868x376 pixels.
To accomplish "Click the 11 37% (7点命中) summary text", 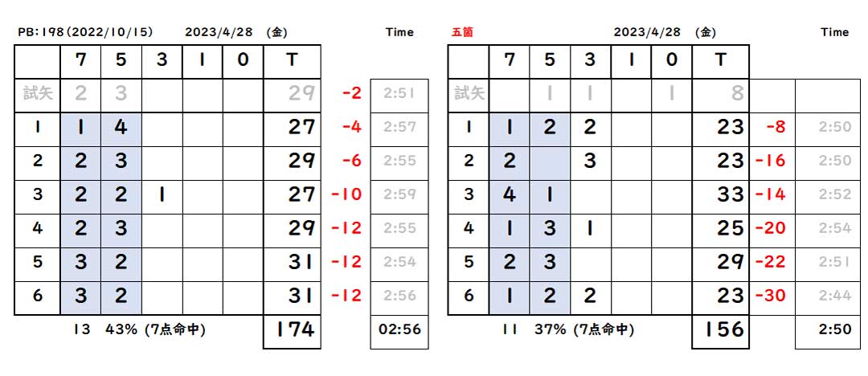I will coord(568,330).
